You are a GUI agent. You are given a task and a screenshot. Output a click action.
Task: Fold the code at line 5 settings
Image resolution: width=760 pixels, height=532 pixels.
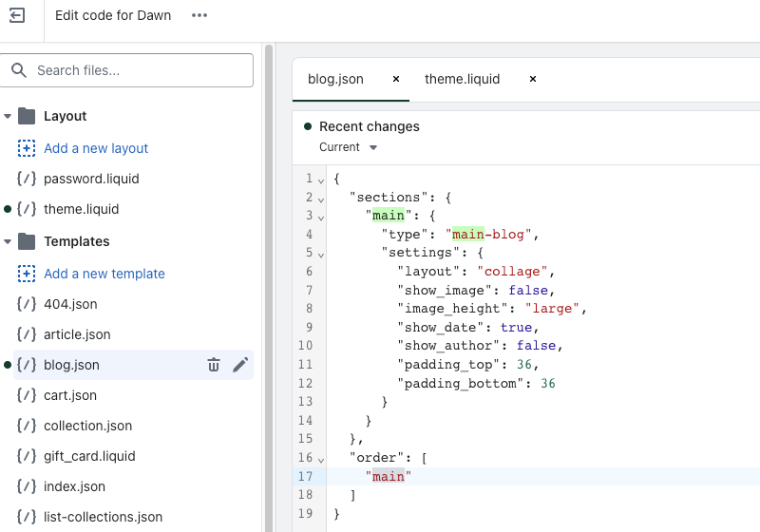(320, 254)
